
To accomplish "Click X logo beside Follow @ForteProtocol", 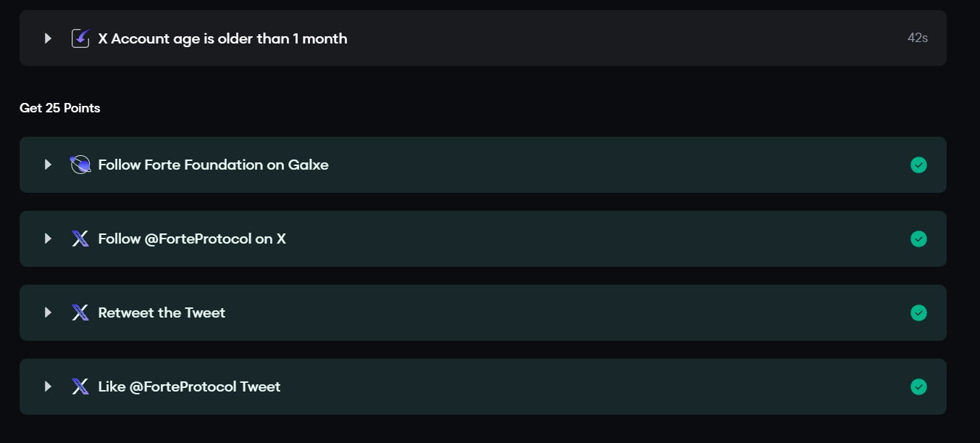I will click(80, 239).
